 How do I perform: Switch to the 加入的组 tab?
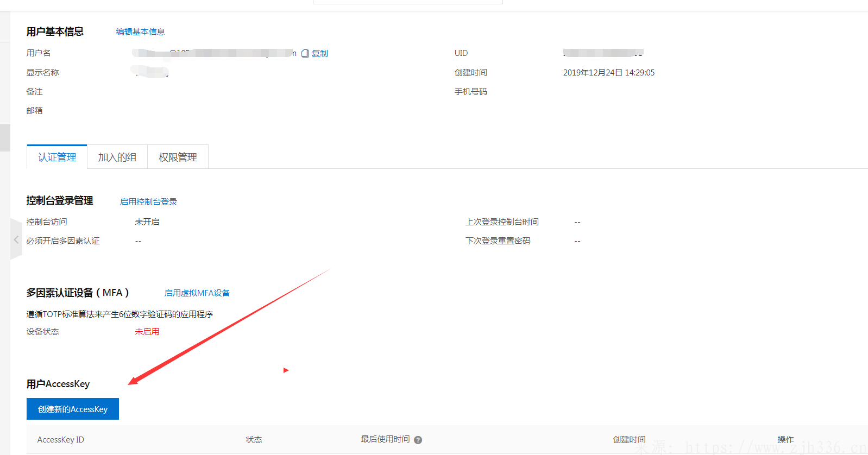[x=117, y=157]
